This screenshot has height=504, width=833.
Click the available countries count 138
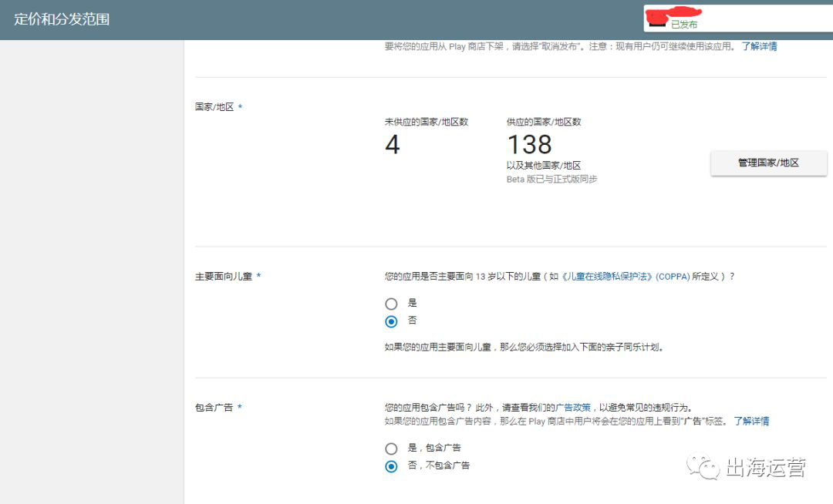(x=529, y=145)
